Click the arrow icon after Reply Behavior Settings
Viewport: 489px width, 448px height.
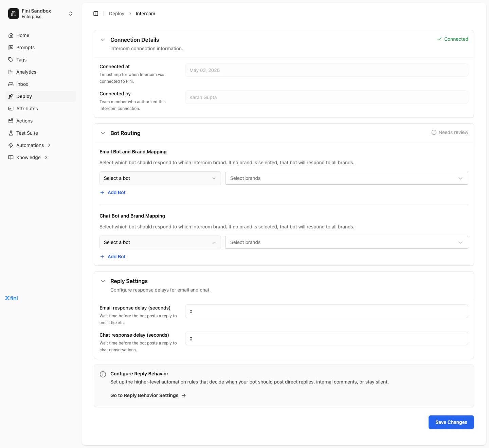184,395
